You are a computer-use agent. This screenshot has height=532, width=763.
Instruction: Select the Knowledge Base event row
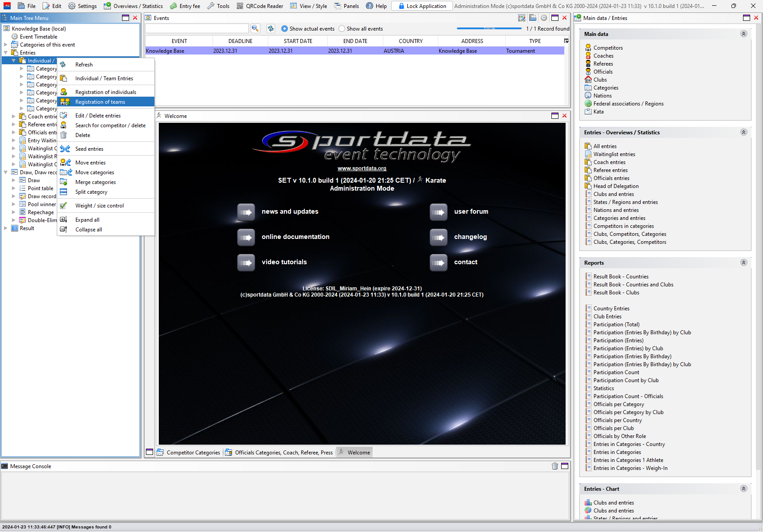(354, 51)
